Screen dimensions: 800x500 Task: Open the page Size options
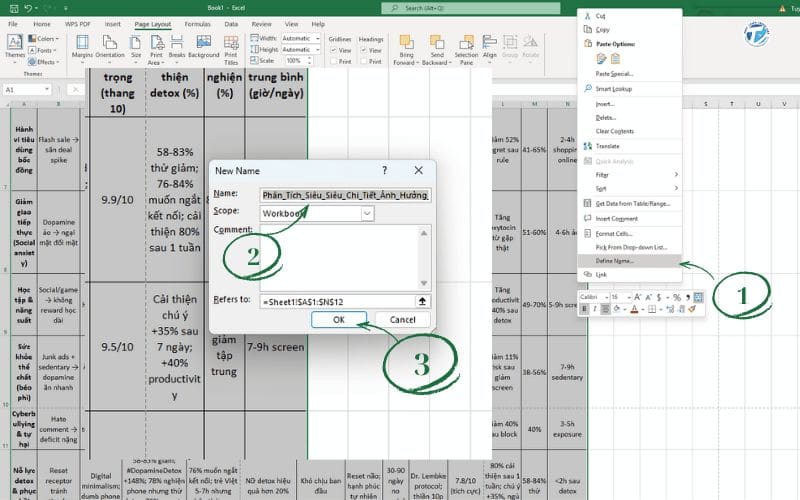tap(136, 48)
